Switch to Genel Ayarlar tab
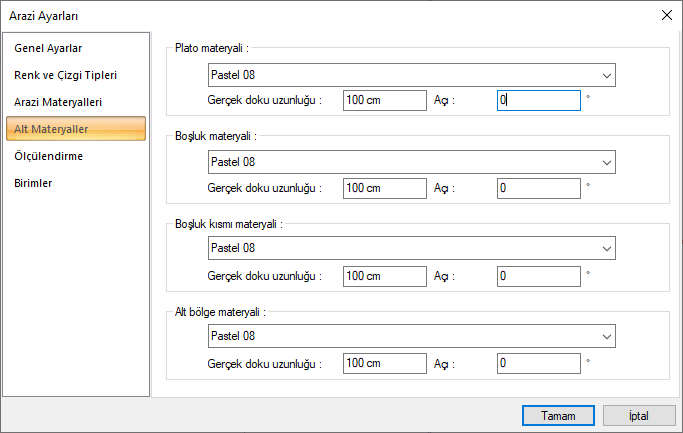 [48, 48]
